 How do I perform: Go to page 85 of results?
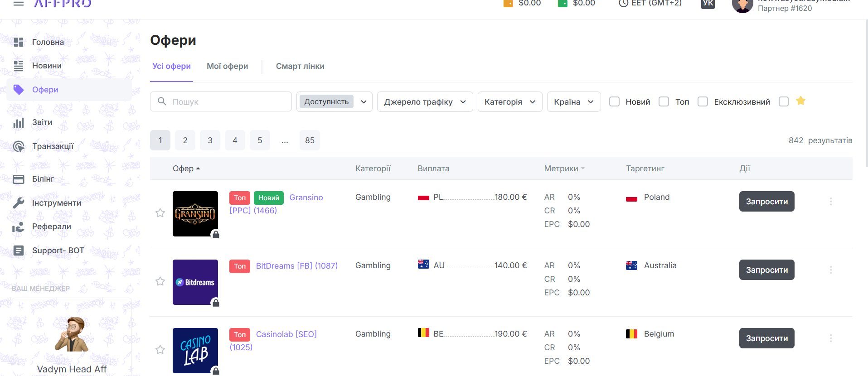310,140
